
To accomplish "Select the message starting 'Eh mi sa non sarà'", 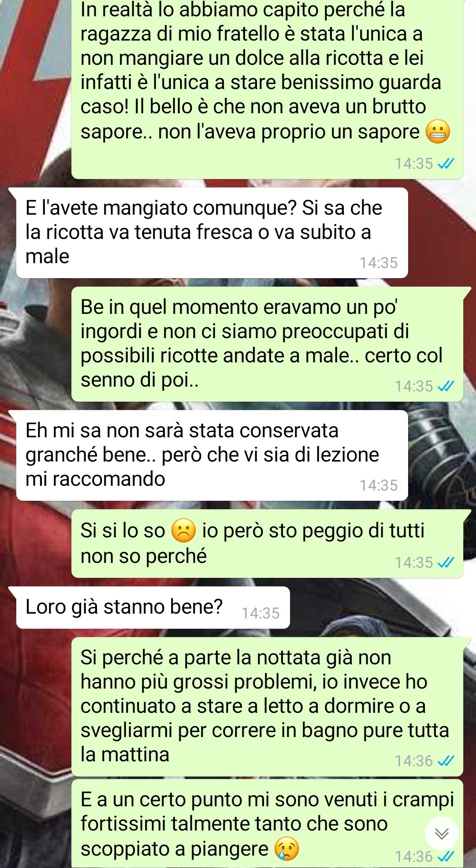I will pos(212,455).
